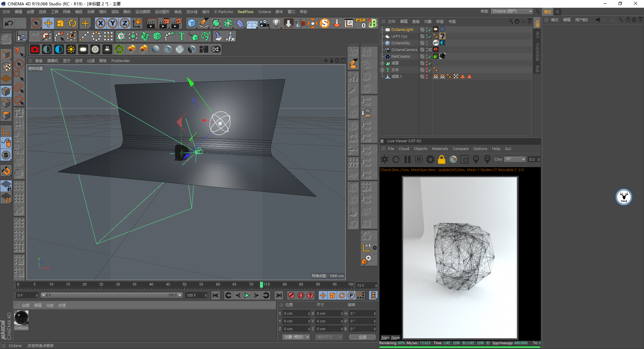The height and width of the screenshot is (349, 644).
Task: Click the clay mode sphere icon
Action: coord(453,159)
